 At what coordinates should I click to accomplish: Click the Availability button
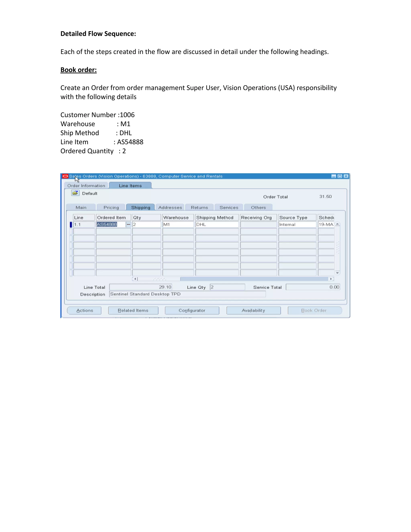tap(253, 311)
